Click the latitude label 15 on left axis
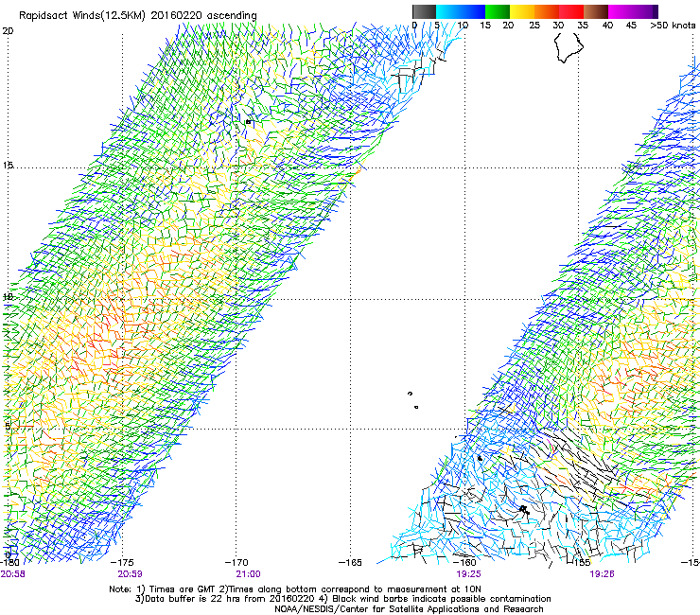700x615 pixels. (8, 165)
